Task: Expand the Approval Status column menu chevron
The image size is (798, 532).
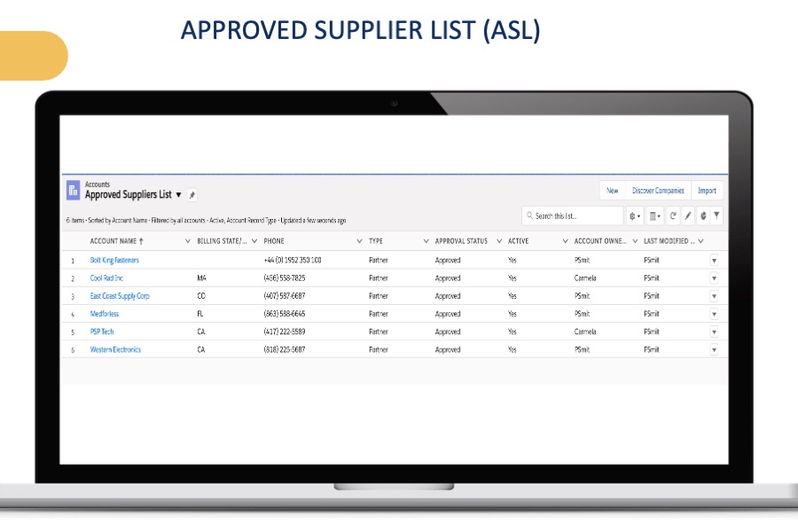Action: 498,241
